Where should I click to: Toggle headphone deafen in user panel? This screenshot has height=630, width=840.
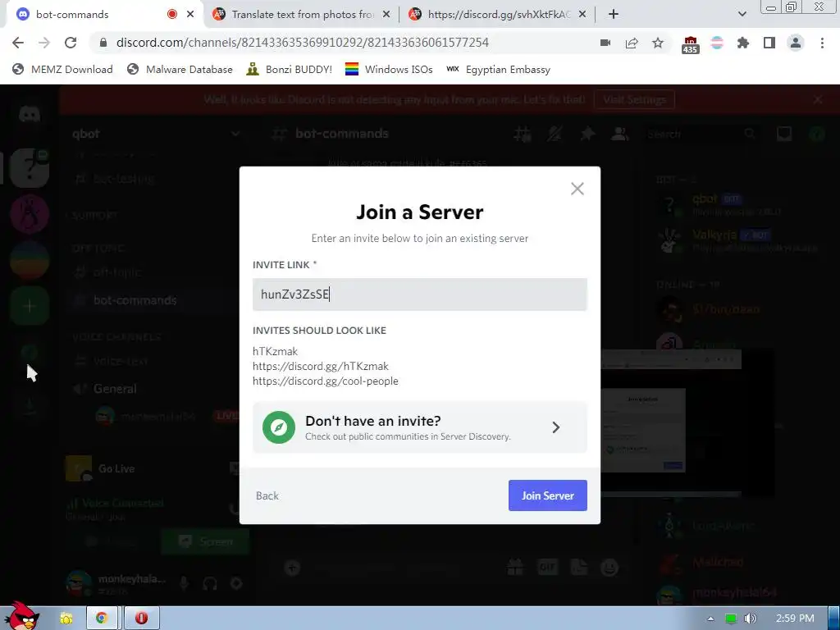[x=210, y=583]
